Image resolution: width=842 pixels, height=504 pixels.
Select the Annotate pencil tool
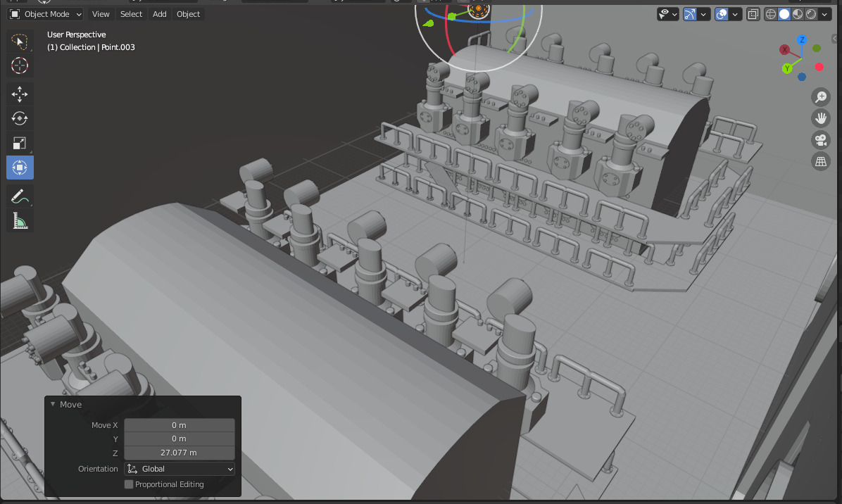(x=20, y=196)
